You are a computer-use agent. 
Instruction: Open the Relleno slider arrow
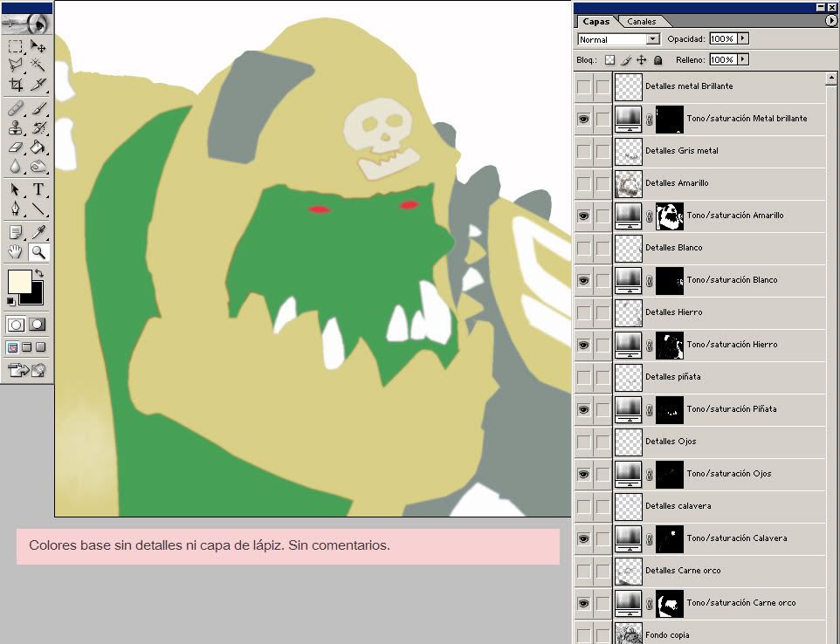[x=743, y=59]
